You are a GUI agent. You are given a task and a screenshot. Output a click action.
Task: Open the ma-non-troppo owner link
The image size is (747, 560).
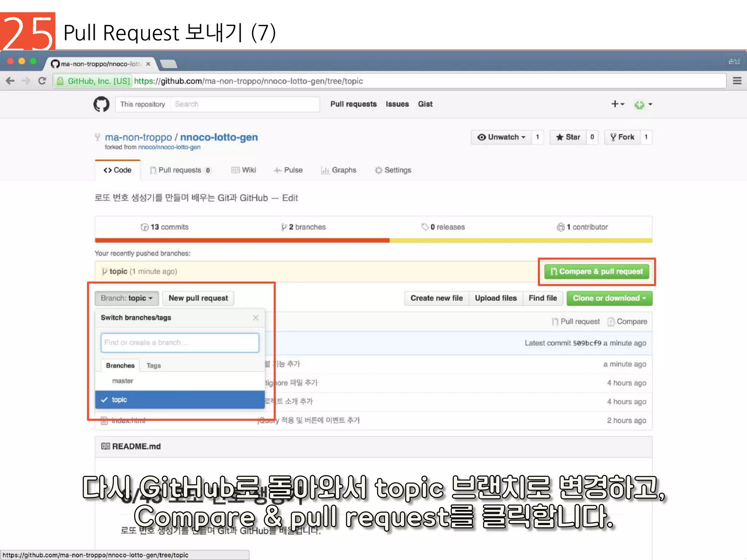coord(138,137)
